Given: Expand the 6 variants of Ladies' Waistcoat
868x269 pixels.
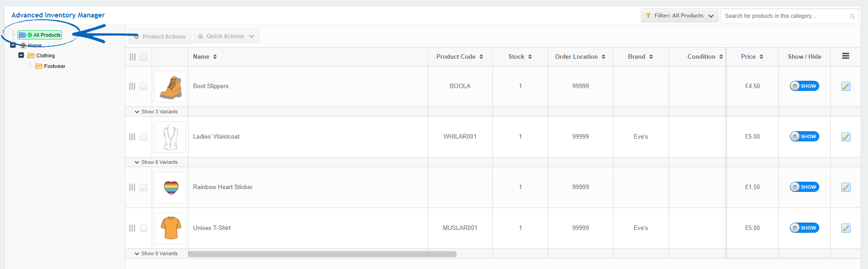Looking at the screenshot, I should tap(159, 162).
